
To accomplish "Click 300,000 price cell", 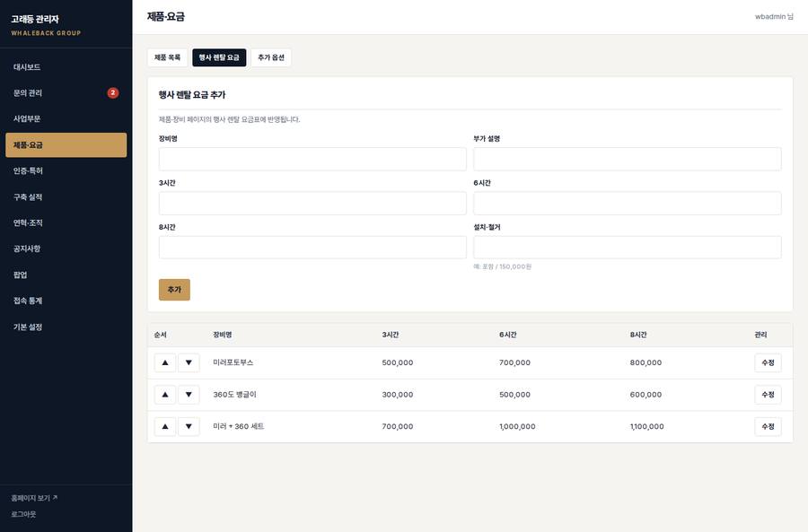I will point(398,395).
